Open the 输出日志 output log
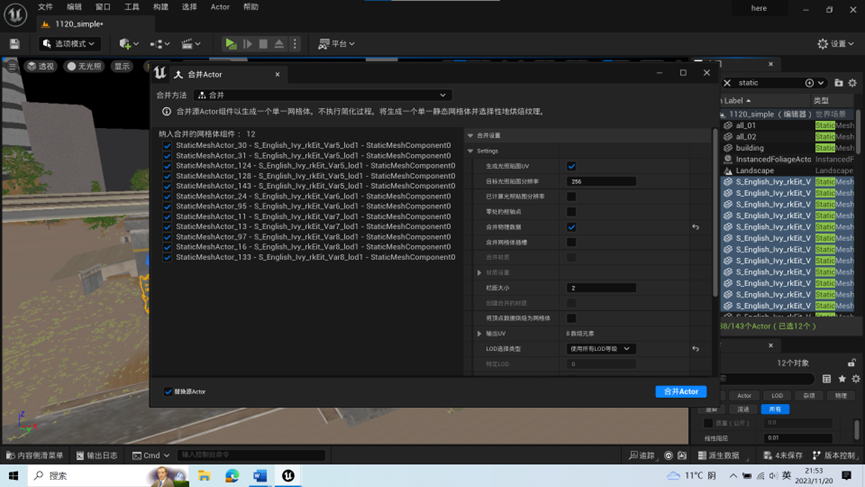Image resolution: width=865 pixels, height=487 pixels. 97,455
